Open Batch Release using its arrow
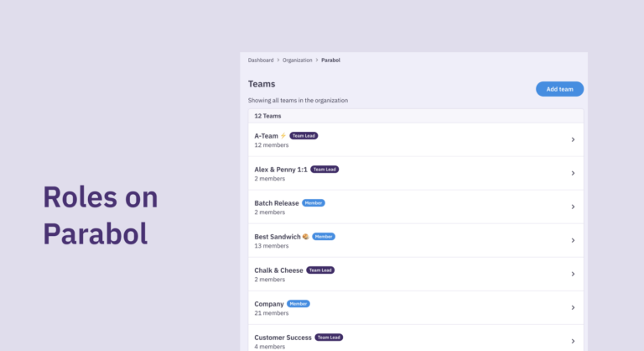This screenshot has width=644, height=351. click(573, 207)
